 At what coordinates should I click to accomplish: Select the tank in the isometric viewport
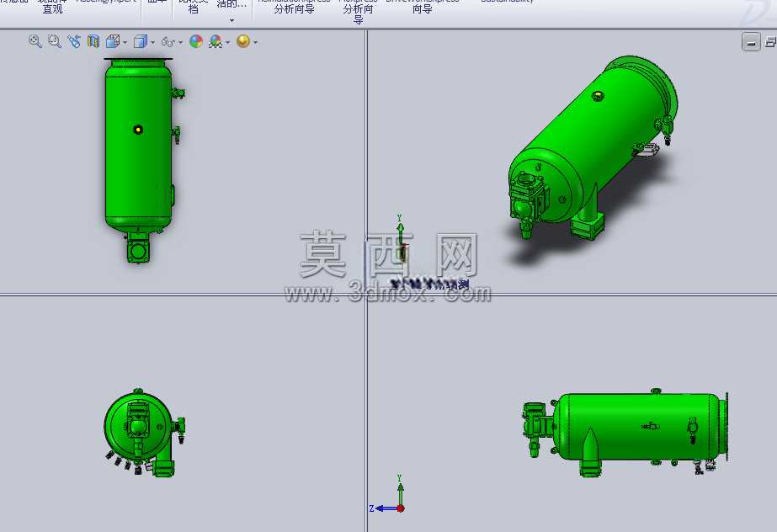tap(592, 149)
